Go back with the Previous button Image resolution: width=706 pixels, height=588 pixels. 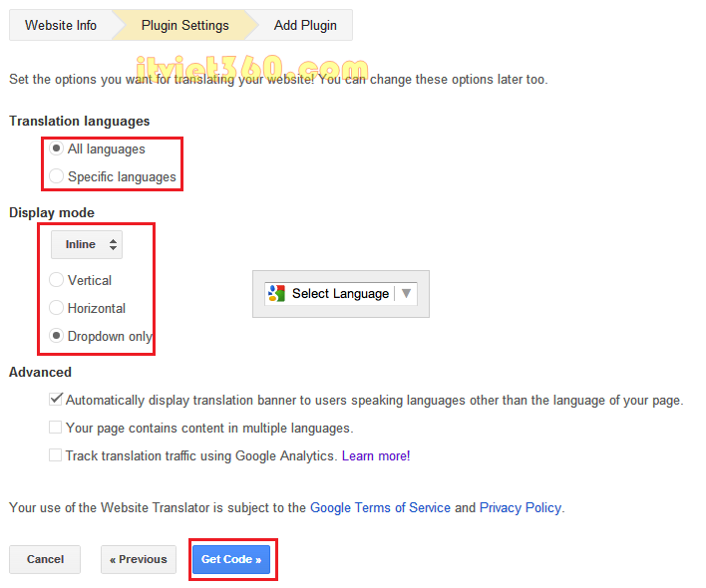[139, 559]
